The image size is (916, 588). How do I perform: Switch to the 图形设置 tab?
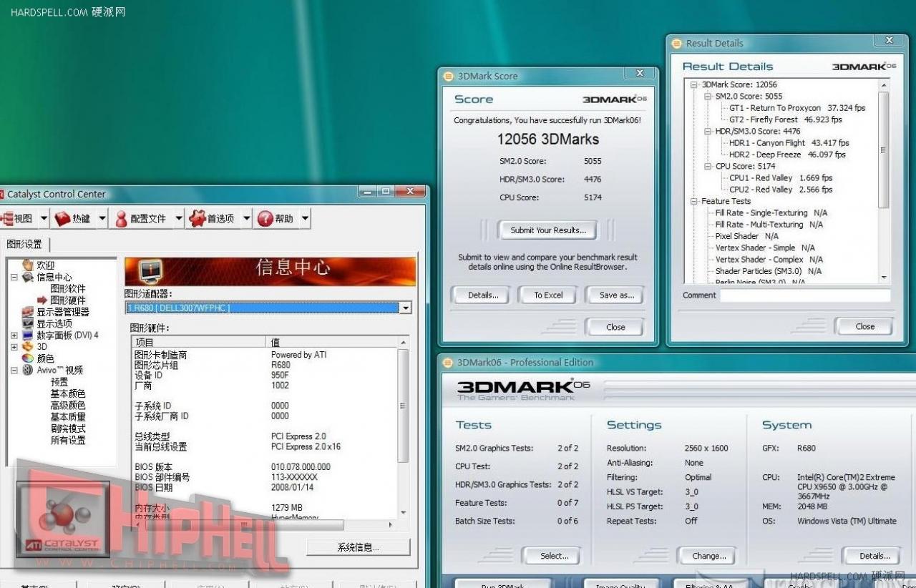coord(24,244)
